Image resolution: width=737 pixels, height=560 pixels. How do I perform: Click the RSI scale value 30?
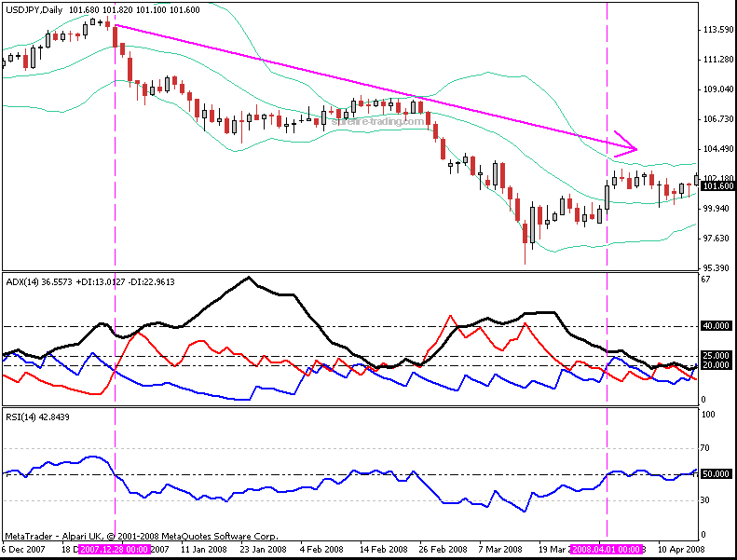click(704, 500)
